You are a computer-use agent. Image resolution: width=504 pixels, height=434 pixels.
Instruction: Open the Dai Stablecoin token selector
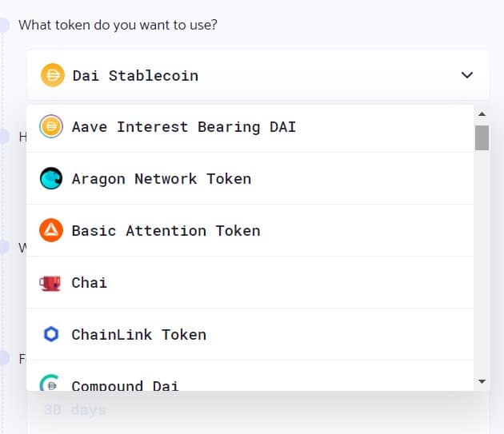(x=258, y=75)
